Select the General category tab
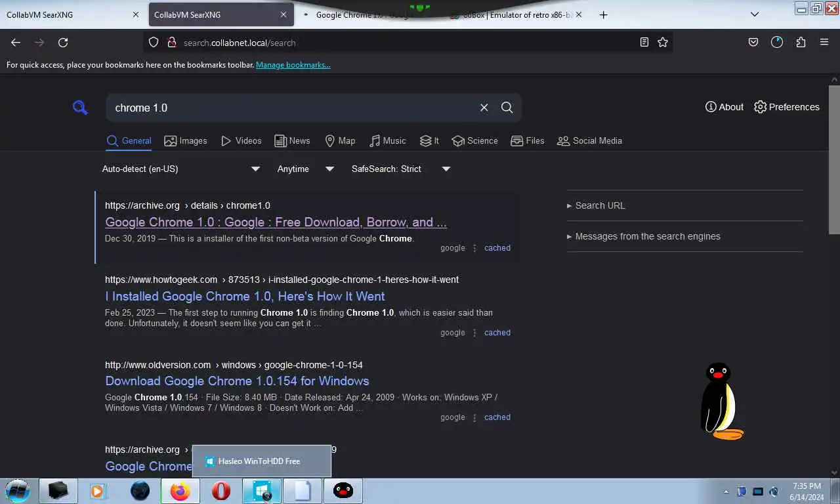 pos(129,140)
